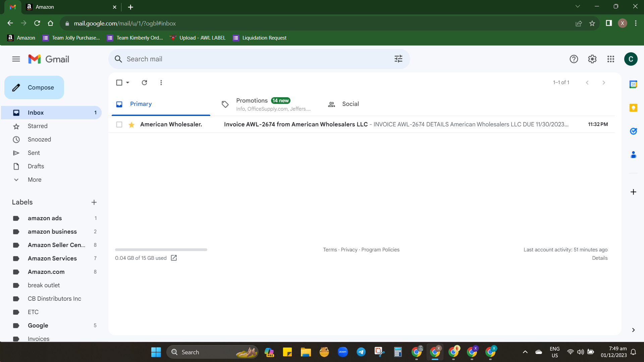Screen dimensions: 644x362
Task: Open the browser side panel icon
Action: [x=609, y=23]
